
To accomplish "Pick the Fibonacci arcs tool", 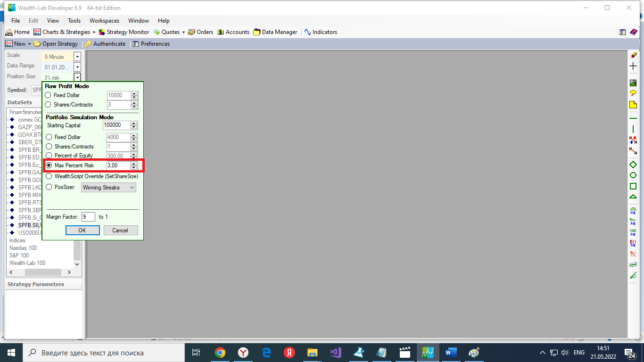I will [x=633, y=210].
